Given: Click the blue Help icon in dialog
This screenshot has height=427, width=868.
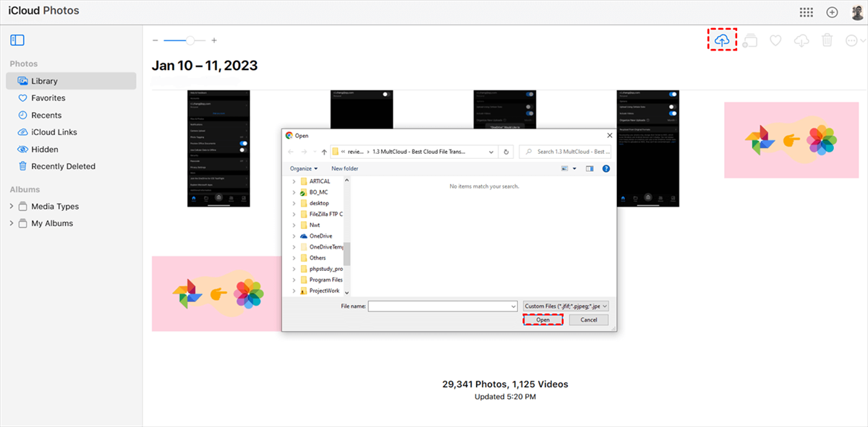Looking at the screenshot, I should point(606,168).
